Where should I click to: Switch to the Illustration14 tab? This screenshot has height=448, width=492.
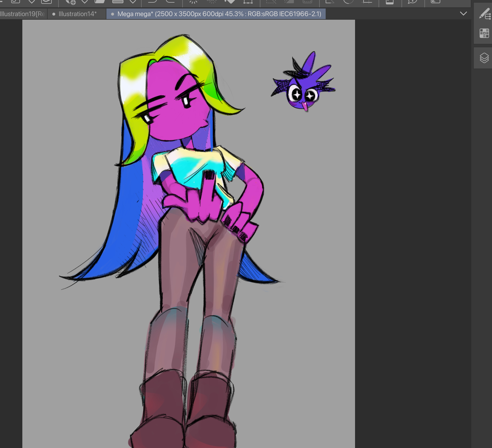click(77, 14)
